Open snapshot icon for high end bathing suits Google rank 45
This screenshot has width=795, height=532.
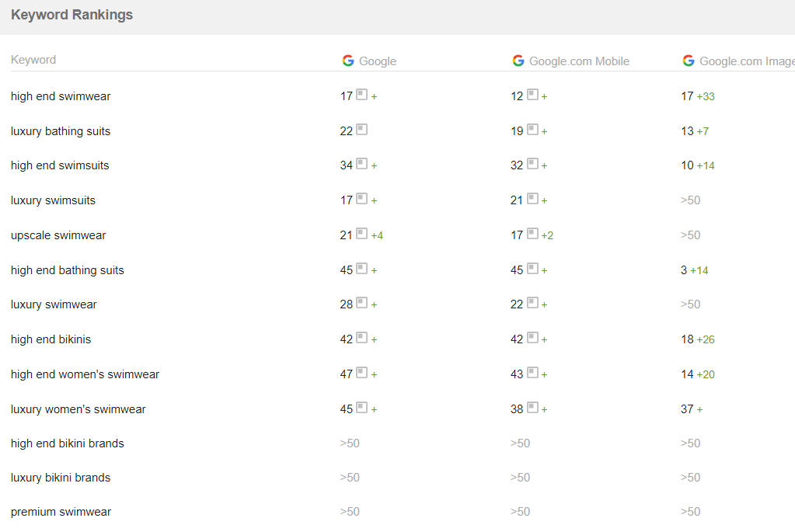[x=361, y=269]
